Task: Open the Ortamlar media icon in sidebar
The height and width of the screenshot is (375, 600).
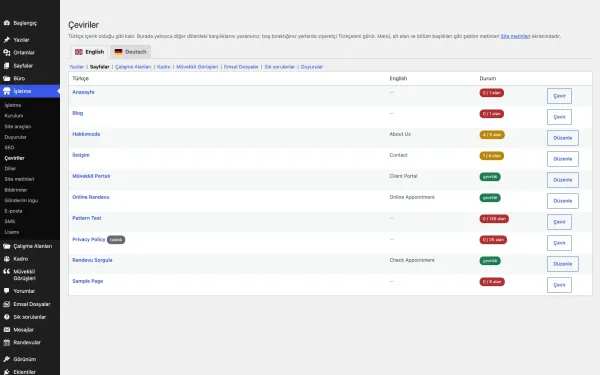Action: pyautogui.click(x=7, y=52)
